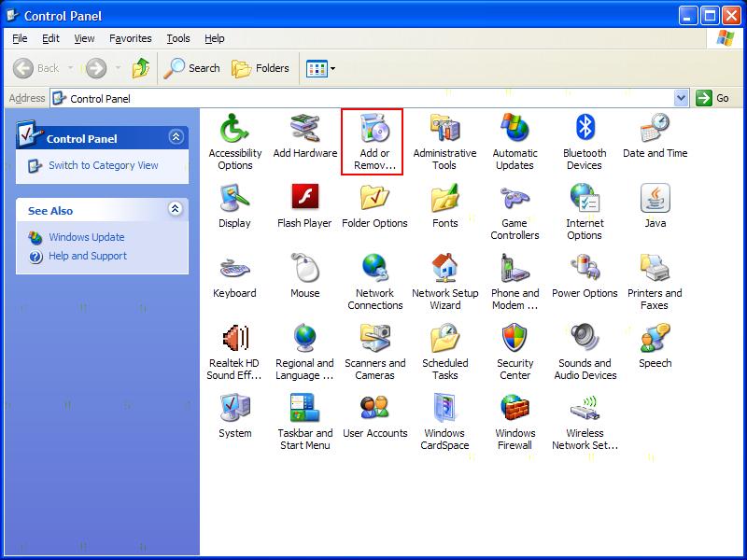Open Scheduled Tasks folder
This screenshot has height=560, width=747.
[x=445, y=352]
